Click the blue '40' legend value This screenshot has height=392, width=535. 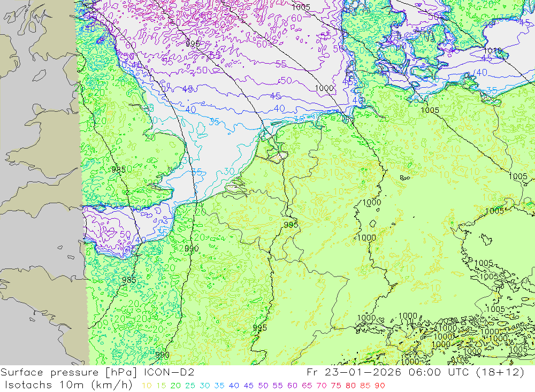(x=234, y=386)
